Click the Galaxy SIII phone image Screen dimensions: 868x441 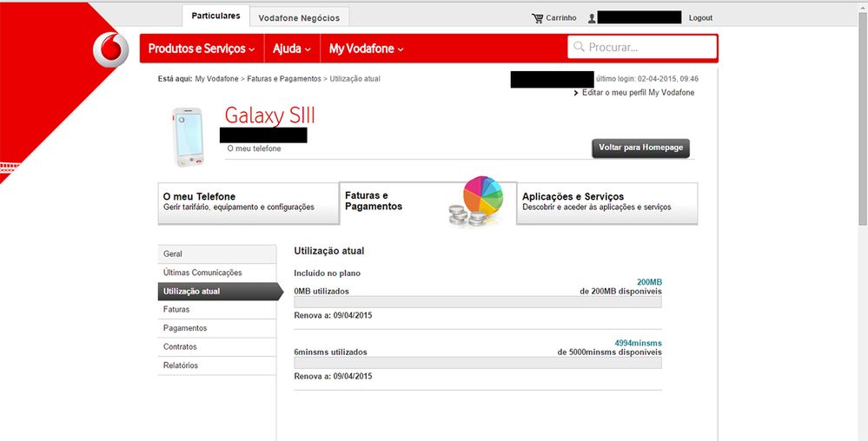tap(187, 137)
